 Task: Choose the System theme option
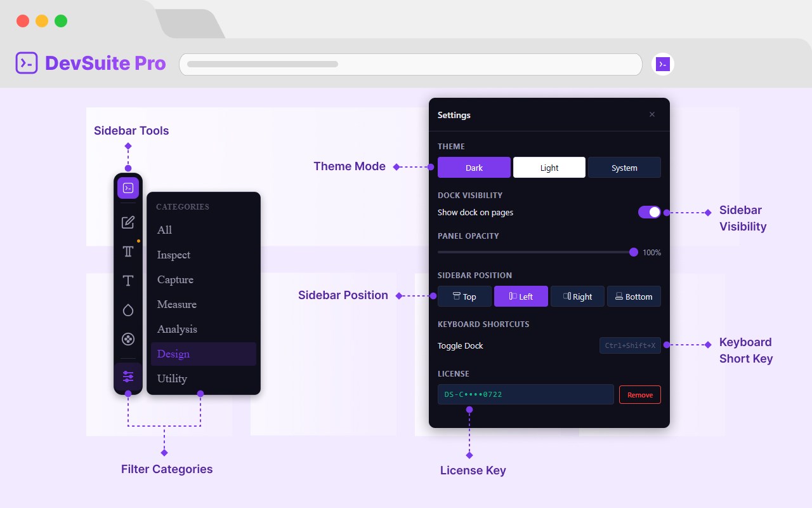pos(624,168)
